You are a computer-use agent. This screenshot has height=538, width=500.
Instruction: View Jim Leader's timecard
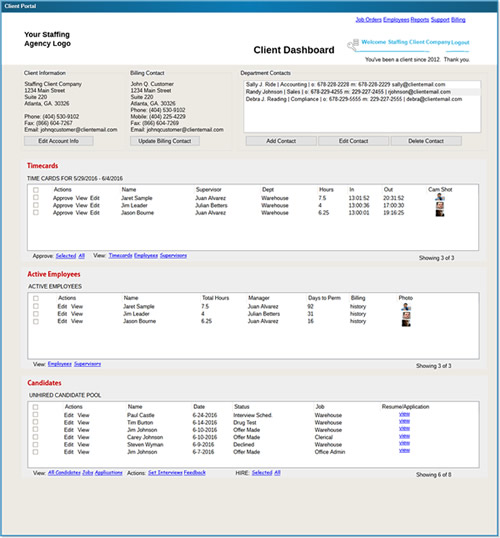point(82,206)
